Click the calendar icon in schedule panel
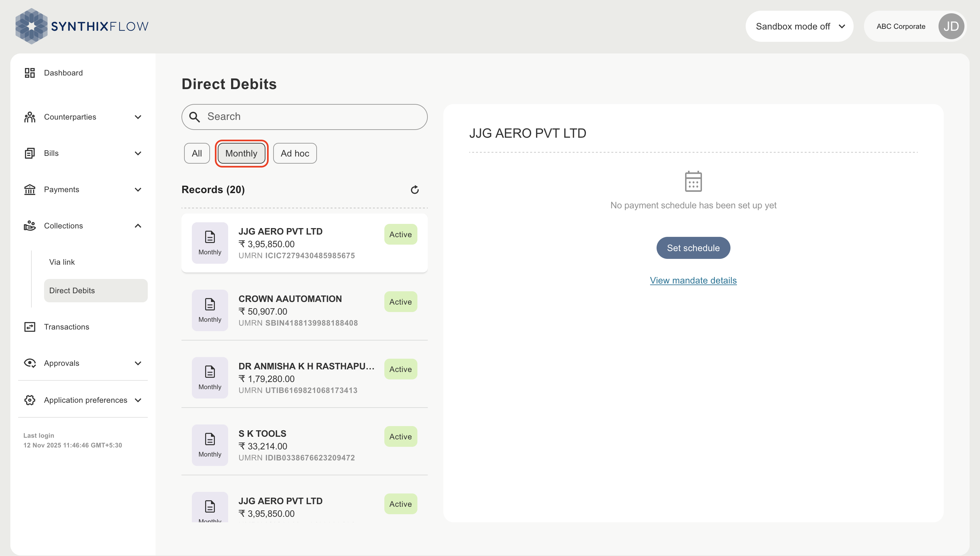The image size is (980, 556). pos(693,181)
